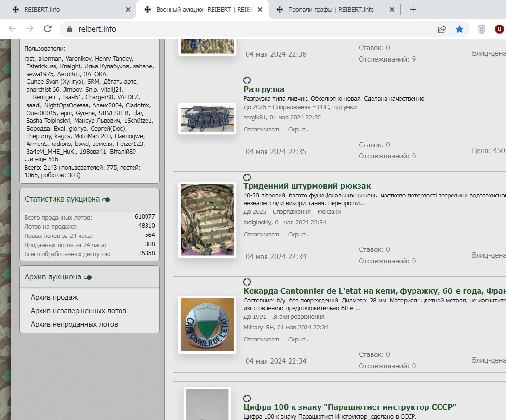Click refresh icon above Триденний штурмовий рюкзак
506x420 pixels.
coord(247,177)
